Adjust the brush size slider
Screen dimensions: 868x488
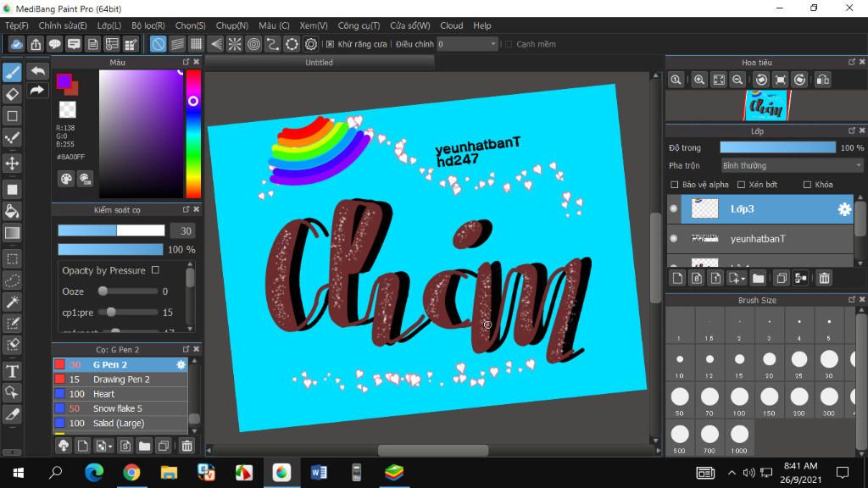111,230
